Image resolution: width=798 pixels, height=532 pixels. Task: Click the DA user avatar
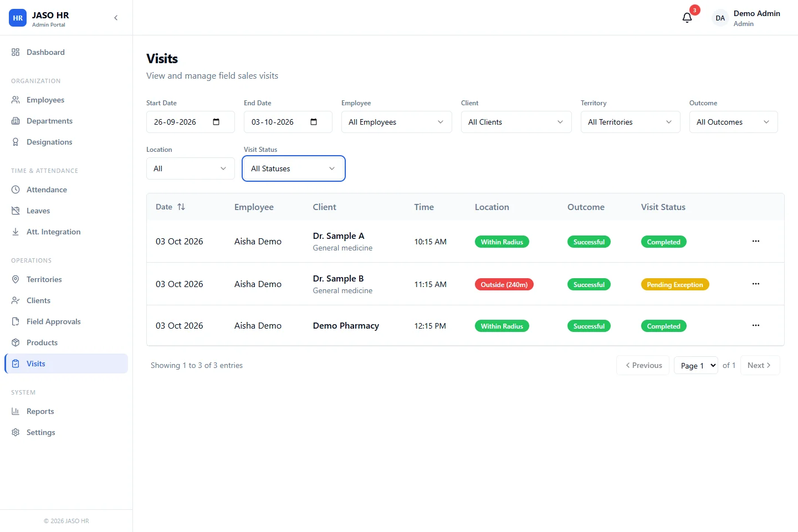(x=720, y=18)
